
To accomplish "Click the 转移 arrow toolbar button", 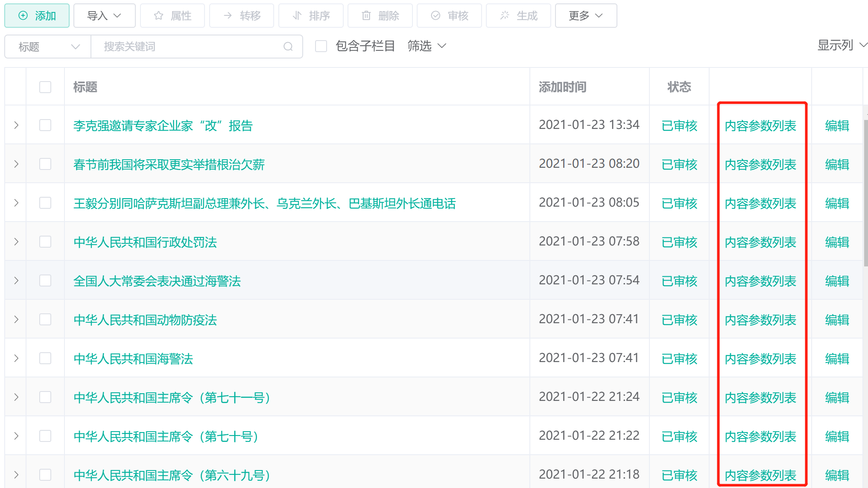I will click(x=242, y=16).
